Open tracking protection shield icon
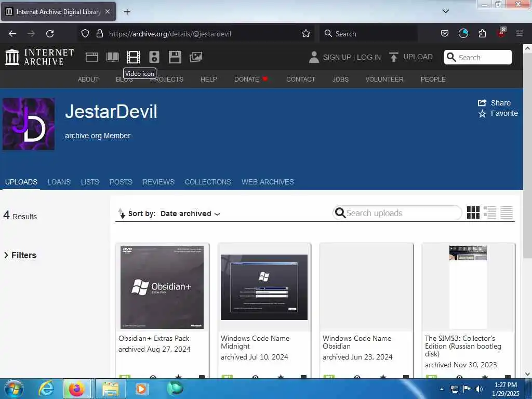 (85, 34)
